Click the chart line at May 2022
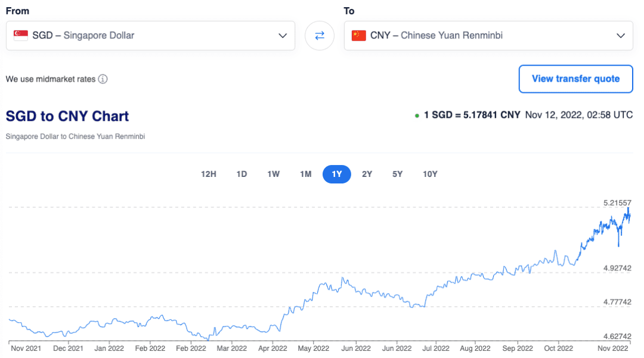The width and height of the screenshot is (644, 358). click(x=312, y=294)
